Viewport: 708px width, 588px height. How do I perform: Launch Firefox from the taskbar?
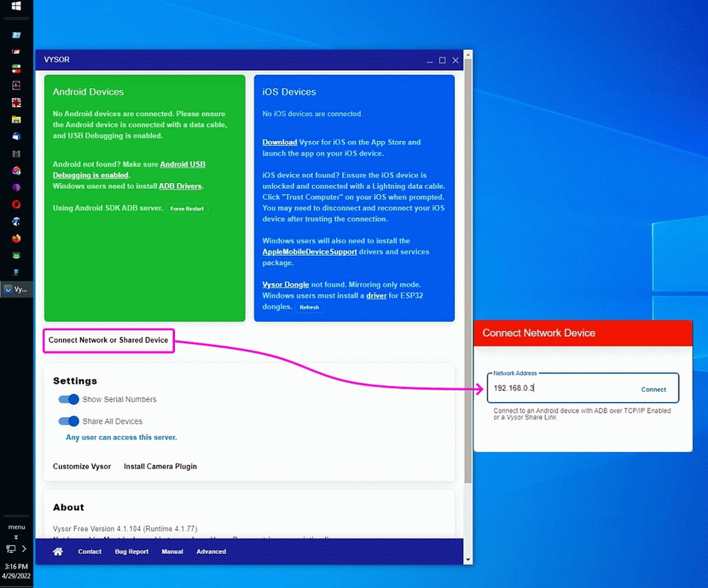[x=16, y=238]
